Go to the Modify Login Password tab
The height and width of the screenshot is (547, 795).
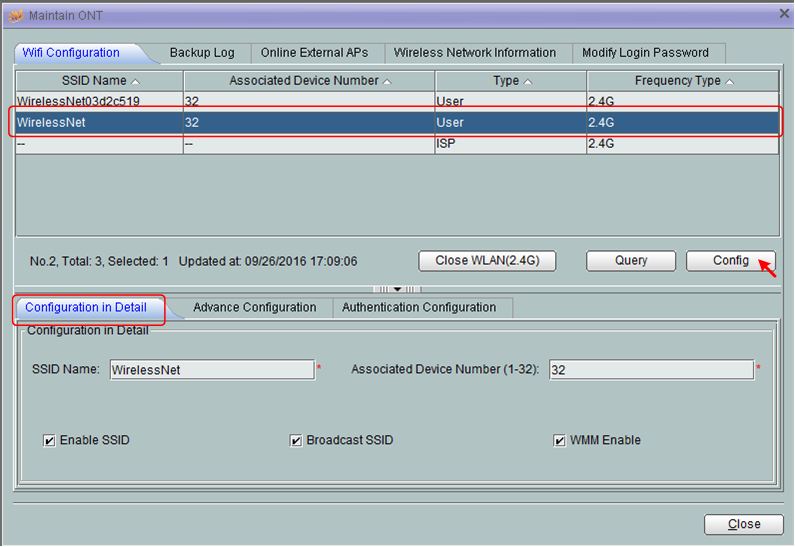[645, 53]
